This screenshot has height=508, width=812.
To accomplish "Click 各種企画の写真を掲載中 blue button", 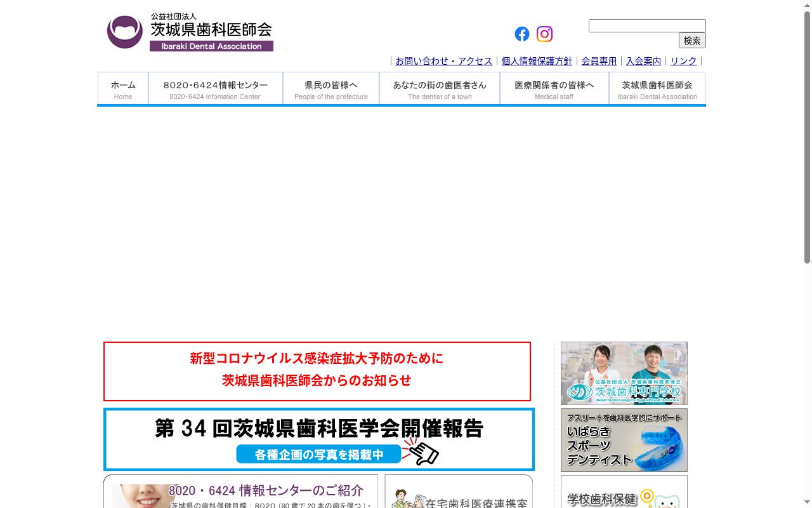I will [319, 454].
